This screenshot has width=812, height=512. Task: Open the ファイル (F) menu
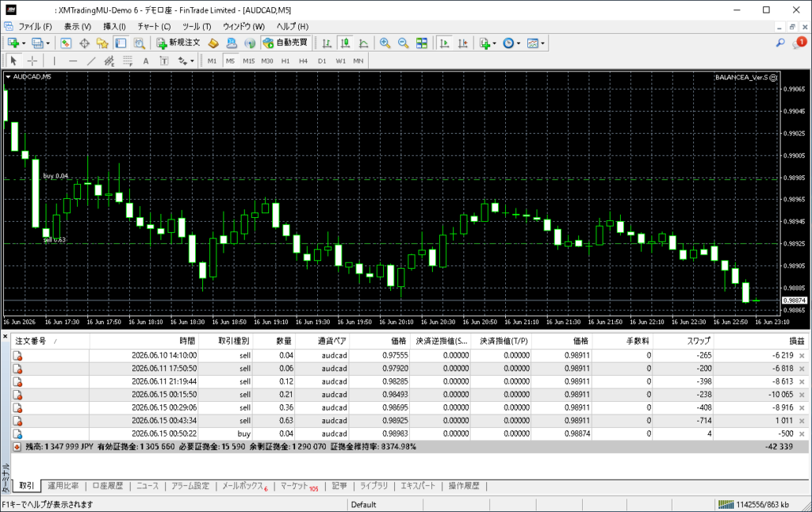pos(35,26)
